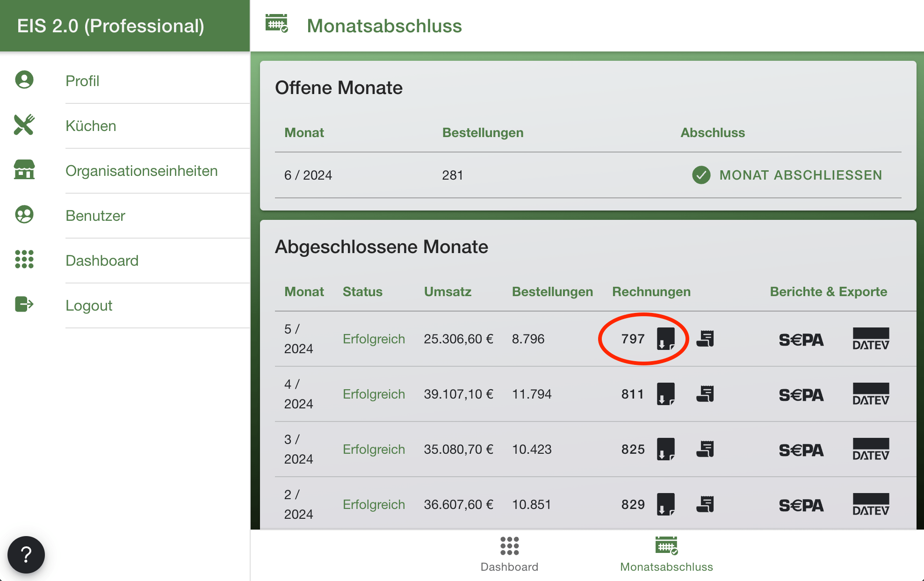924x581 pixels.
Task: Click Erfolgreich status for 3 / 2024
Action: click(374, 449)
